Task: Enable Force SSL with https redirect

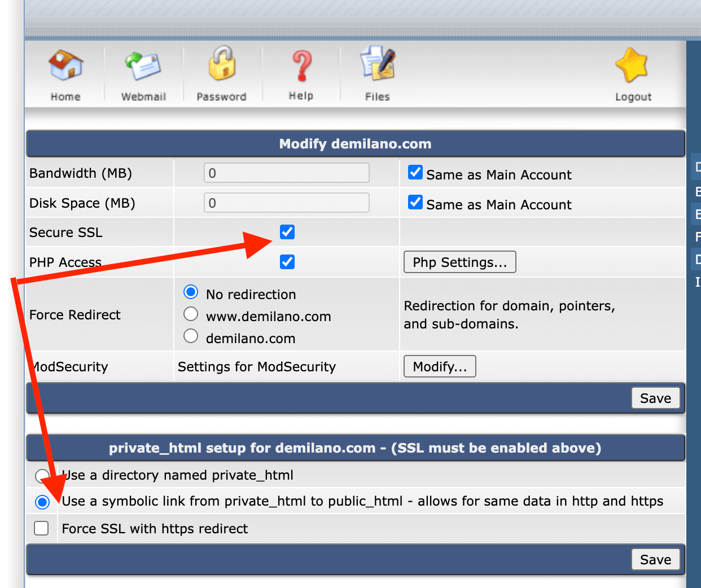Action: (41, 528)
